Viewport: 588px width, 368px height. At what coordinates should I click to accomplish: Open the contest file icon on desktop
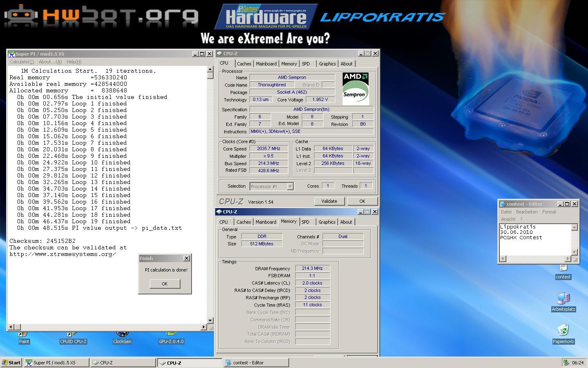click(x=563, y=272)
